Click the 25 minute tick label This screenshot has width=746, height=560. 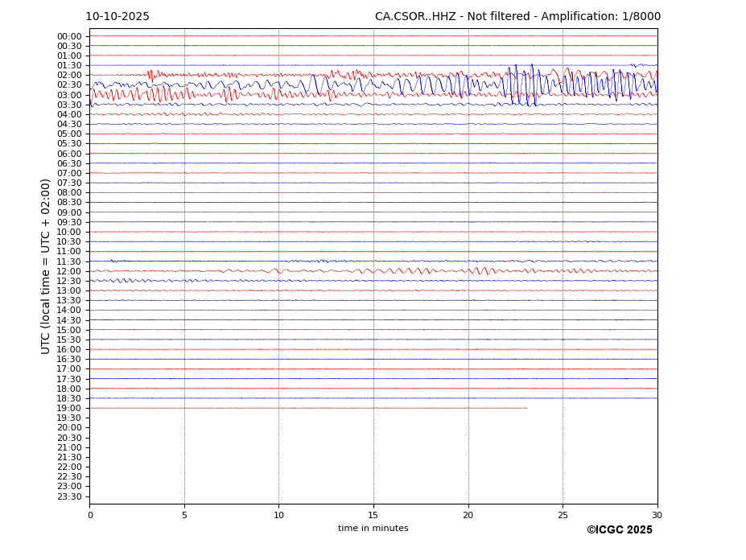pos(563,515)
